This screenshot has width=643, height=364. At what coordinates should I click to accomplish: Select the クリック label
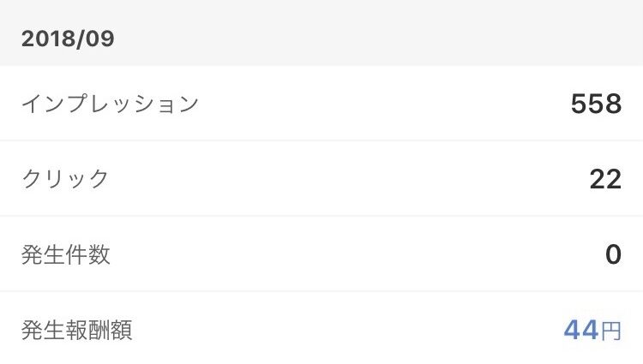click(x=65, y=179)
